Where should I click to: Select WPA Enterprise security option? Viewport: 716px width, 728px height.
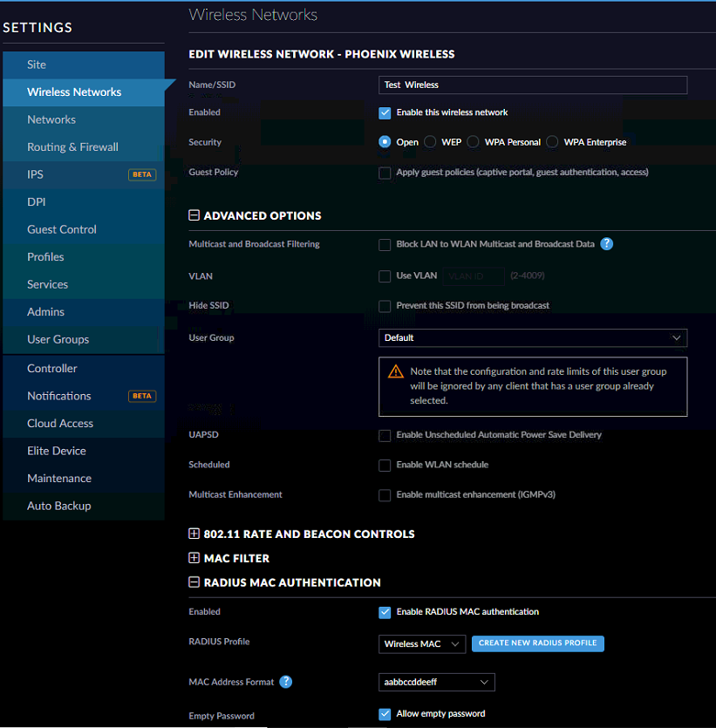552,142
